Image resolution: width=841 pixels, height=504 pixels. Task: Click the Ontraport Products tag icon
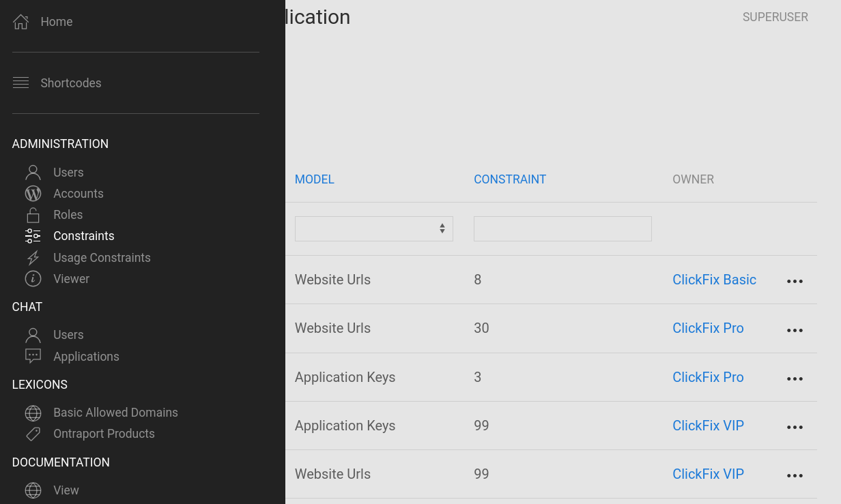pyautogui.click(x=33, y=434)
